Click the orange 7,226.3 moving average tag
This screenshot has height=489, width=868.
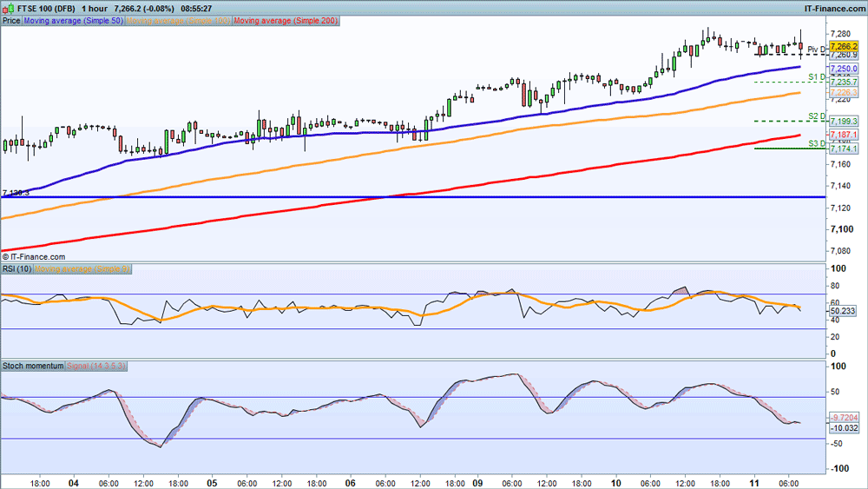pyautogui.click(x=844, y=92)
